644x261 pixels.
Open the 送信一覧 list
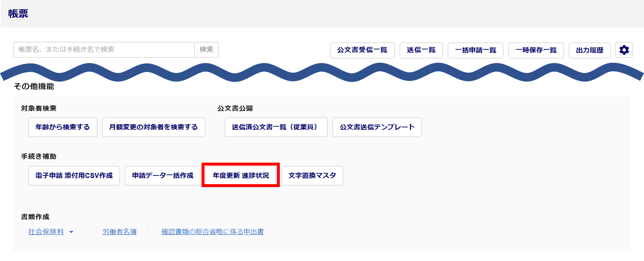pos(421,50)
